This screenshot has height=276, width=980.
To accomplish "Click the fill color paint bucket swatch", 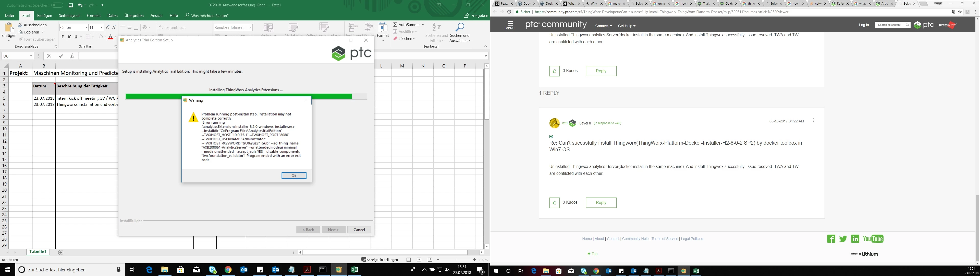I will (x=101, y=37).
